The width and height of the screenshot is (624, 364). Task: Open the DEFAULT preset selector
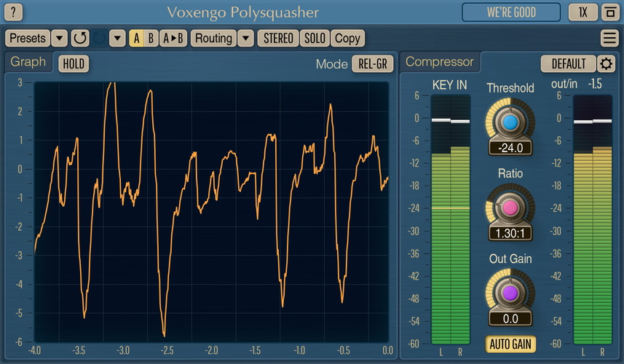point(569,63)
